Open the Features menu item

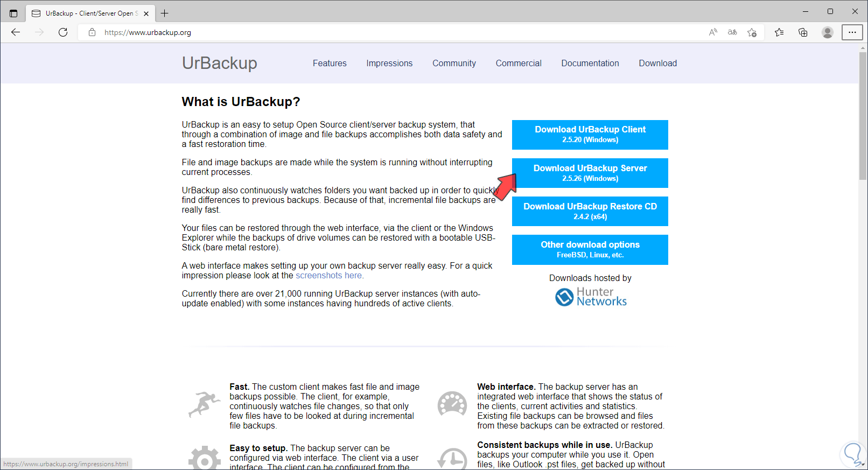pyautogui.click(x=330, y=63)
